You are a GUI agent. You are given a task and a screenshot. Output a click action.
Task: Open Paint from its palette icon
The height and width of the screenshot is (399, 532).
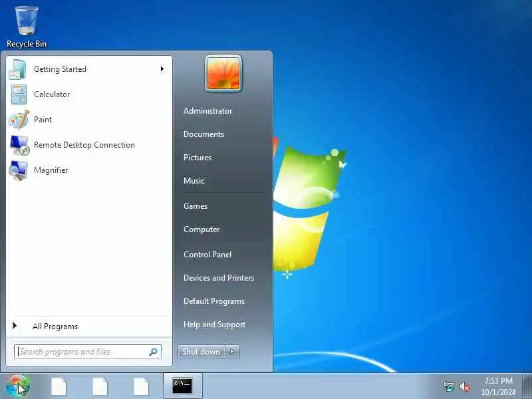pos(19,120)
